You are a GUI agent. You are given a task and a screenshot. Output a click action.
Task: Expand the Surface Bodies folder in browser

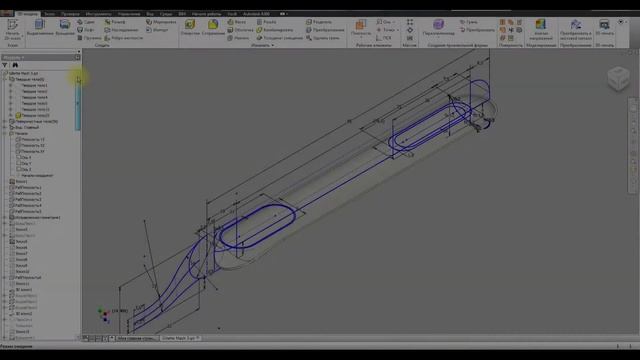click(5, 122)
